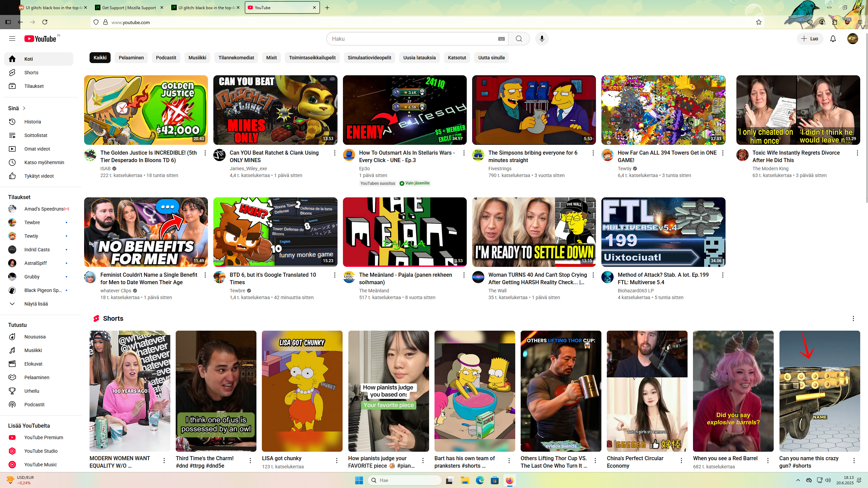Open options menu for Toxic Wife video
The image size is (868, 488).
[857, 153]
